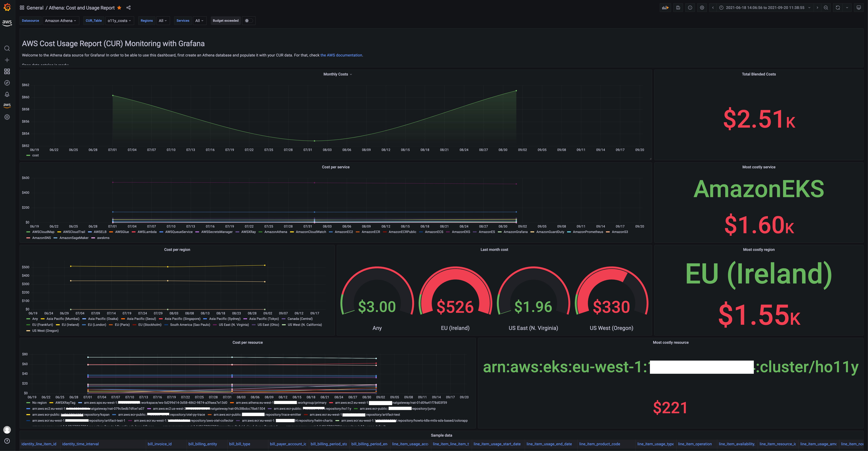
Task: Cycle view mode monitor icon
Action: pos(859,7)
